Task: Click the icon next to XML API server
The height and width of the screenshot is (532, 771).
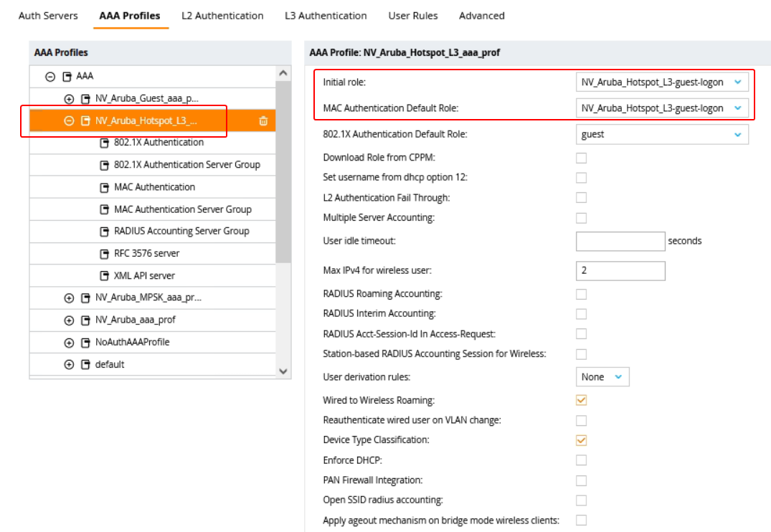Action: point(104,276)
